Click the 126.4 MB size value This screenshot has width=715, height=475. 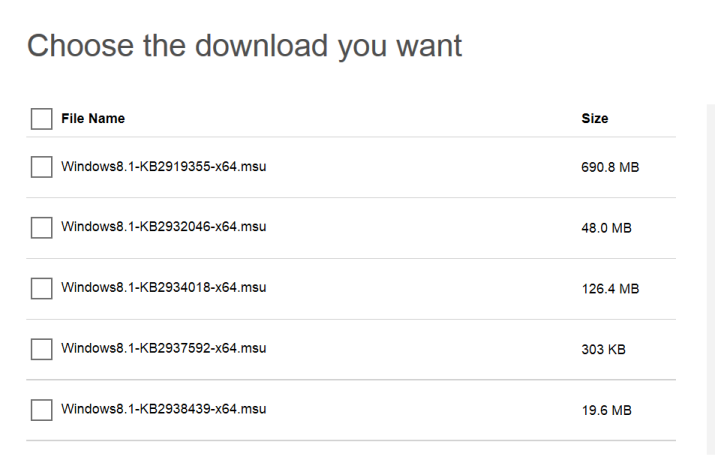(610, 289)
